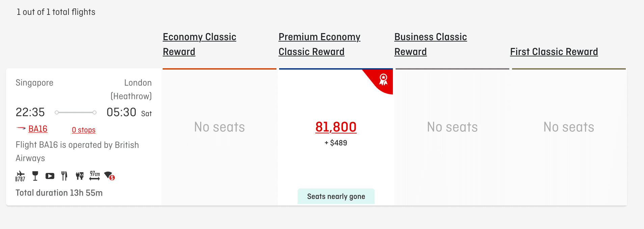Click the 97cm seat pitch icon
Image resolution: width=644 pixels, height=229 pixels.
point(95,176)
